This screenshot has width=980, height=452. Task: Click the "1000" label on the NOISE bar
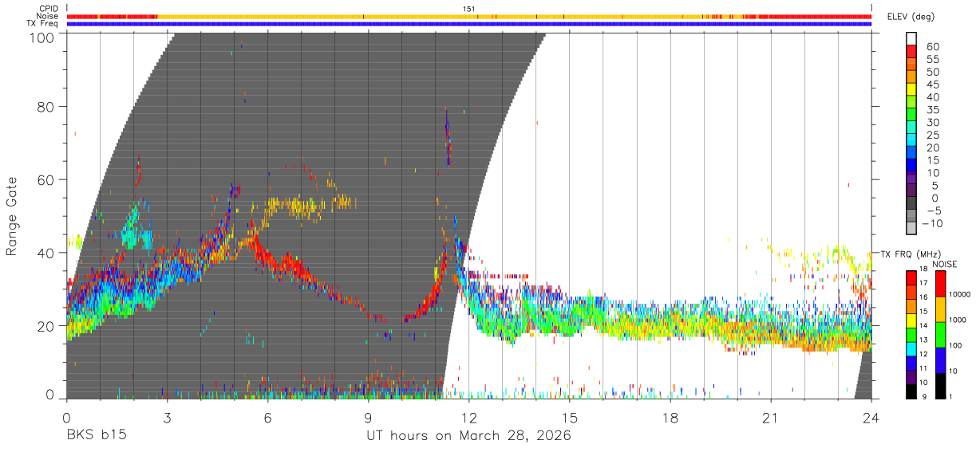point(959,320)
